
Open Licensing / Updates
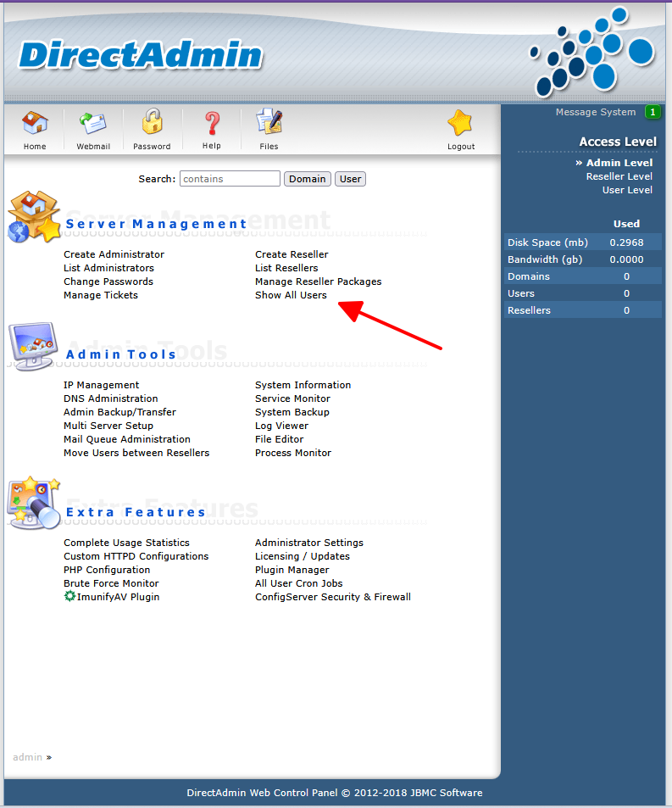303,556
